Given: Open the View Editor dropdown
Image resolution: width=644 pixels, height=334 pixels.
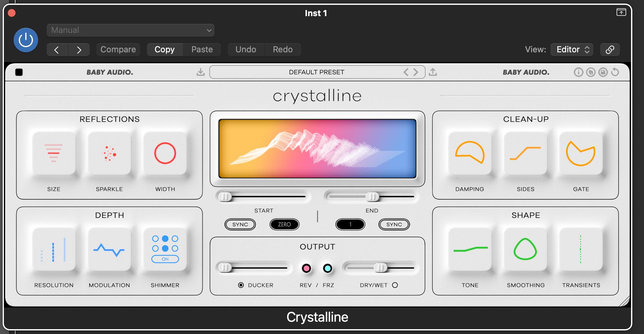Looking at the screenshot, I should pyautogui.click(x=572, y=49).
